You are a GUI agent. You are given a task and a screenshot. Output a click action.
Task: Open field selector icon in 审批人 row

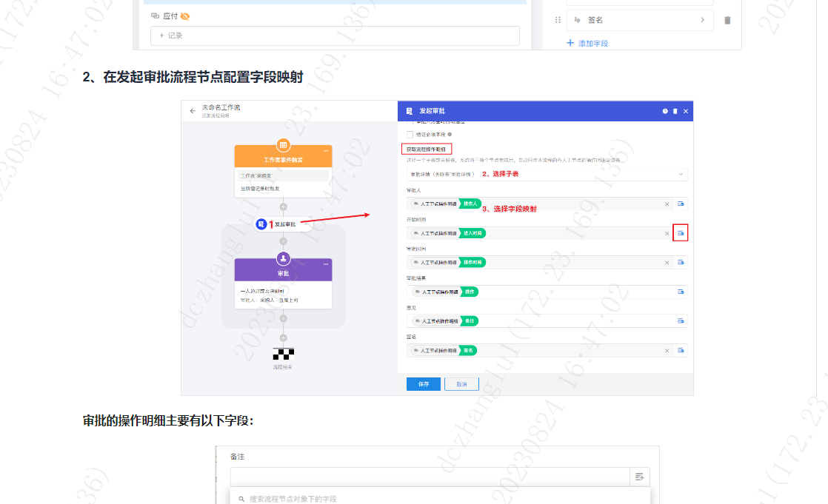[681, 204]
